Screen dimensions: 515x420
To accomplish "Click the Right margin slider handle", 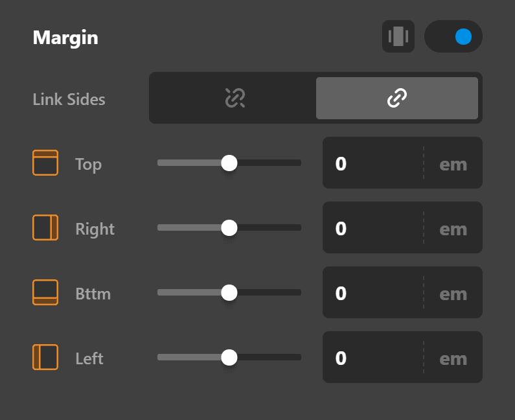I will click(x=229, y=227).
